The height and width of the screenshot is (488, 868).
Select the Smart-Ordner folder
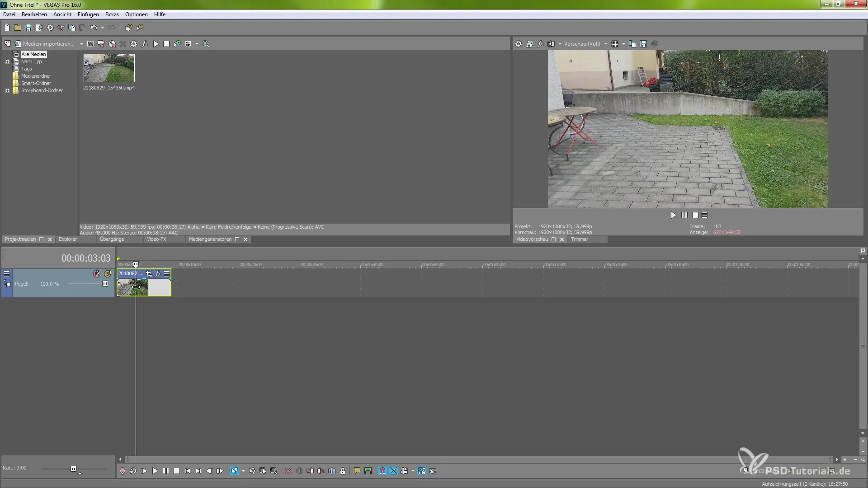[x=36, y=83]
